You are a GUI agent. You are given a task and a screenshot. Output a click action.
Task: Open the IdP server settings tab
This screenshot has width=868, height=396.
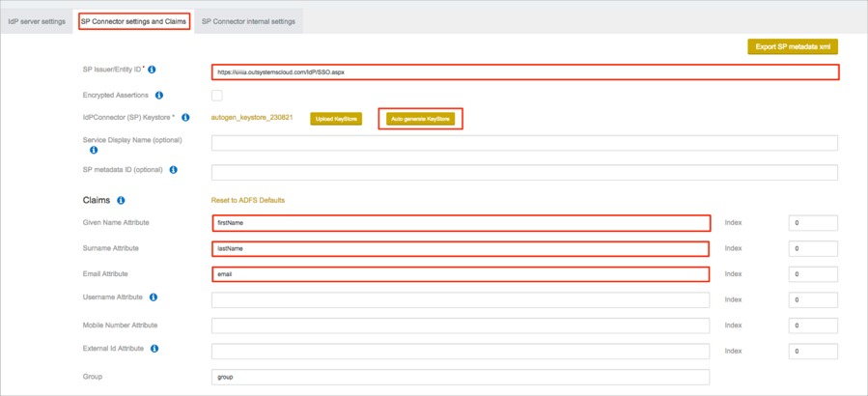coord(37,21)
